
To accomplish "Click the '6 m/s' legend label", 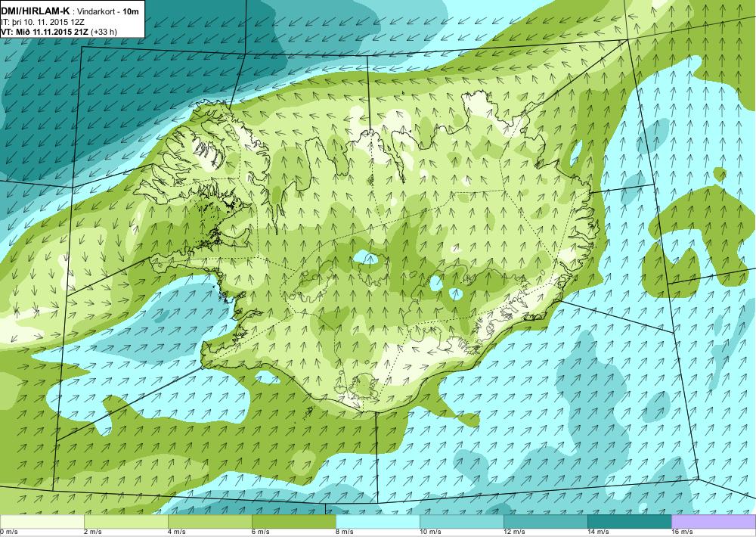I will pos(261,532).
